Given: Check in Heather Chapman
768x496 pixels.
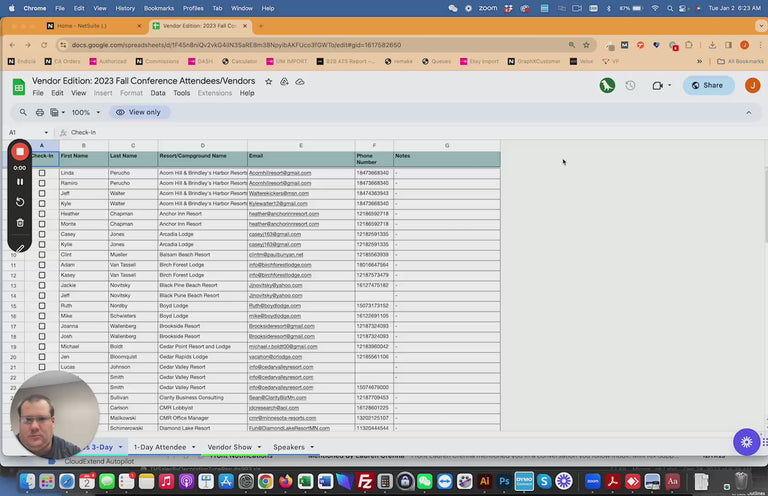Looking at the screenshot, I should click(x=42, y=214).
